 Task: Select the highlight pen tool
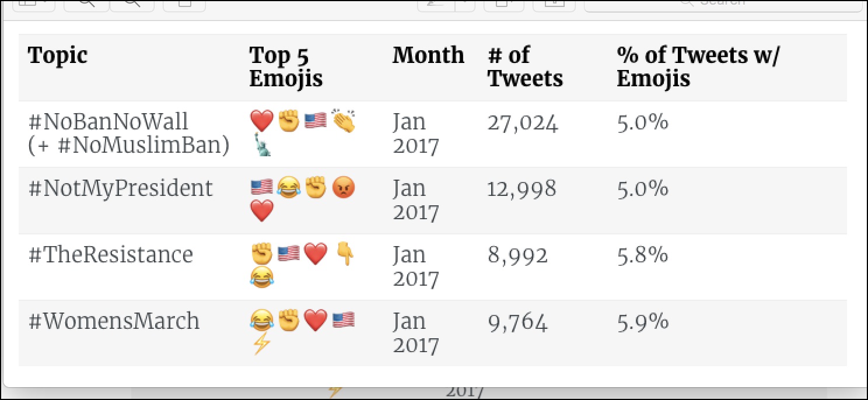436,5
